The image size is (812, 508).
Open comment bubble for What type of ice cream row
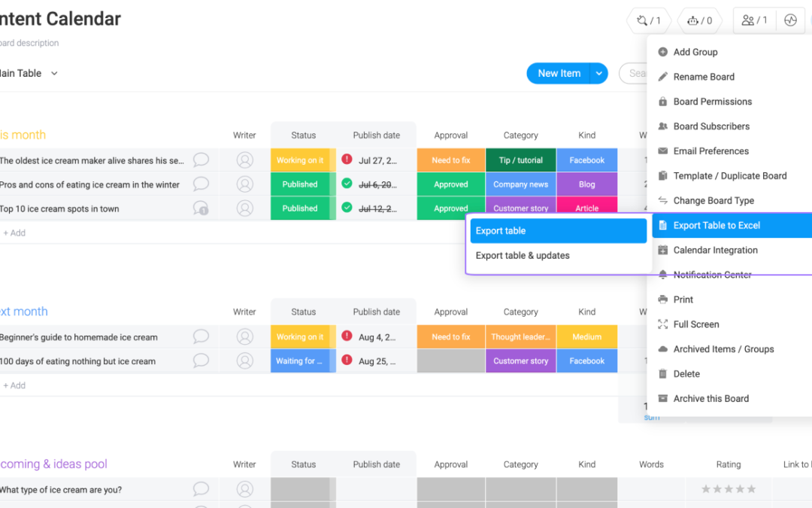pos(201,489)
